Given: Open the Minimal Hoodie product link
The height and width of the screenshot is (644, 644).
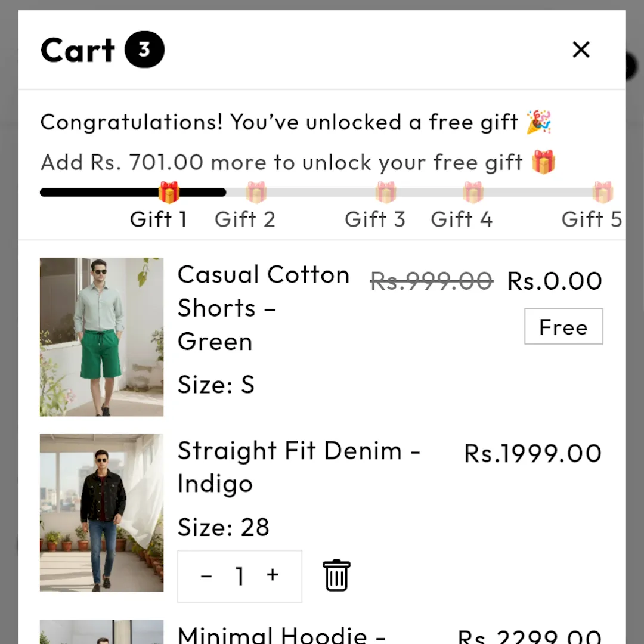Looking at the screenshot, I should (281, 634).
